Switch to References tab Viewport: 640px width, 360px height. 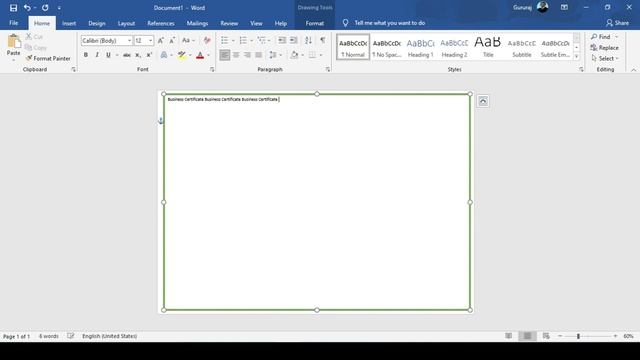point(161,23)
